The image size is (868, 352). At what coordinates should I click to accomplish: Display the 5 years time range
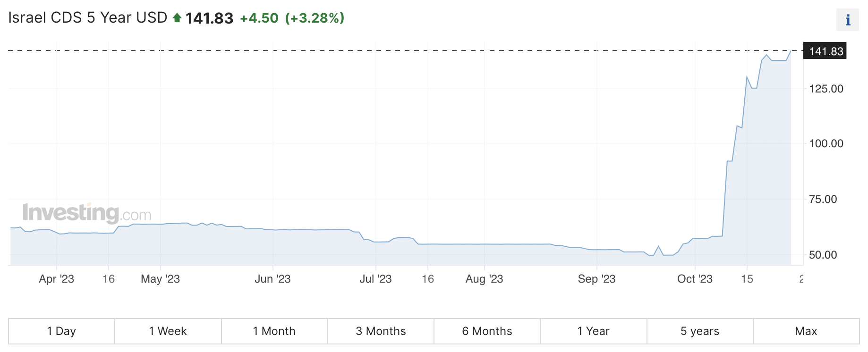(700, 331)
